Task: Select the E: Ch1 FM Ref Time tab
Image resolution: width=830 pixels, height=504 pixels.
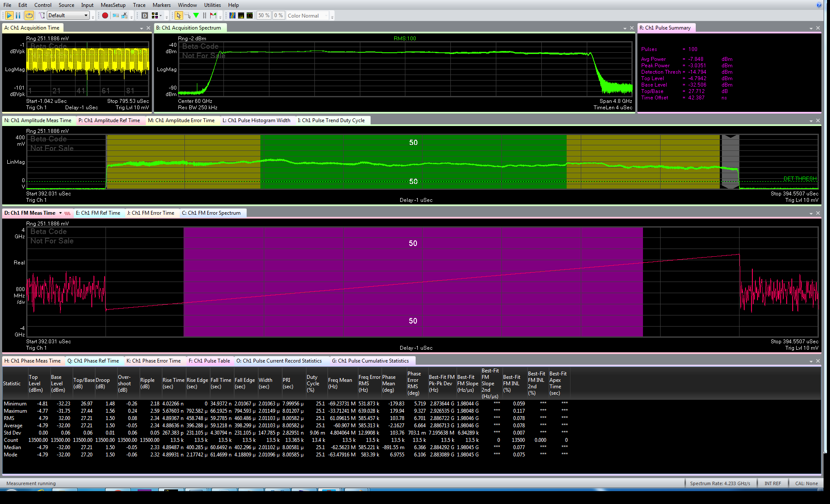Action: [98, 213]
